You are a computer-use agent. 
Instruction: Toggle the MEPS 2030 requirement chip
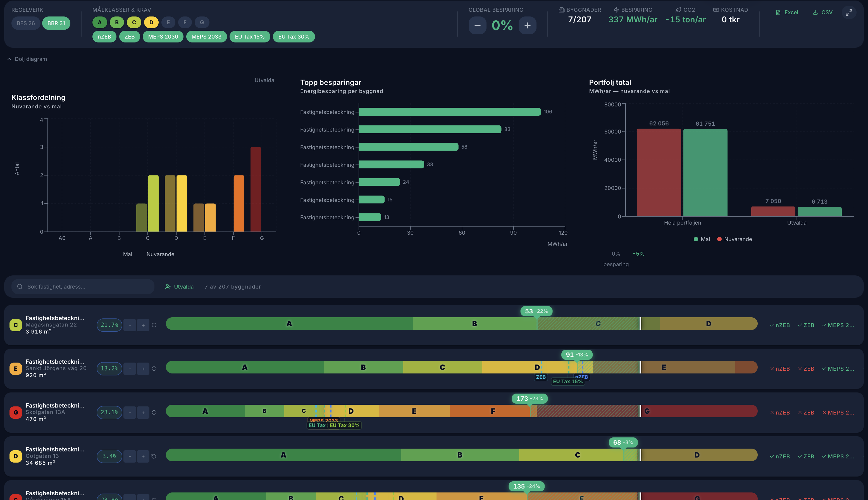163,37
